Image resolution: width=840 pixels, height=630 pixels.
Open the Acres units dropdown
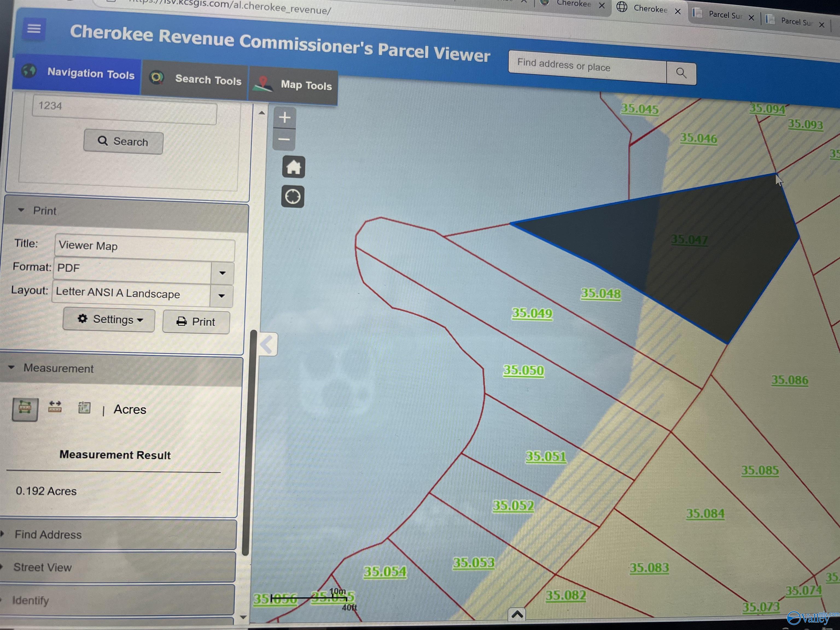130,410
